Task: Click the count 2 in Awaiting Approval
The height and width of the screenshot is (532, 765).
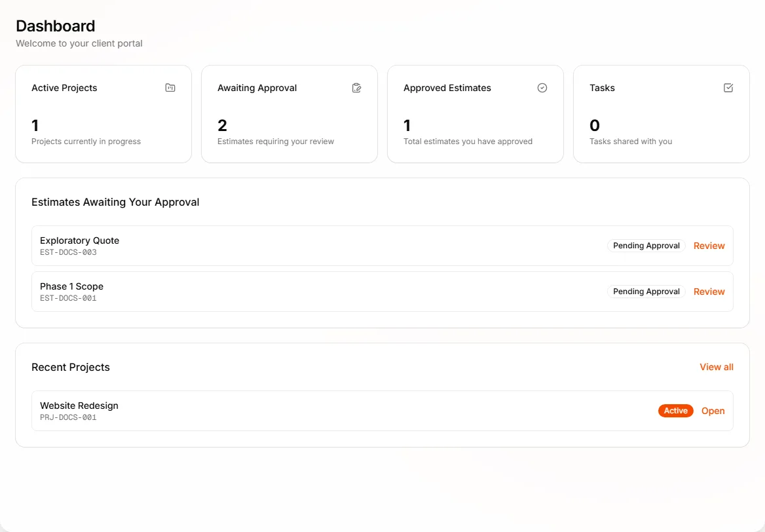Action: pyautogui.click(x=223, y=125)
